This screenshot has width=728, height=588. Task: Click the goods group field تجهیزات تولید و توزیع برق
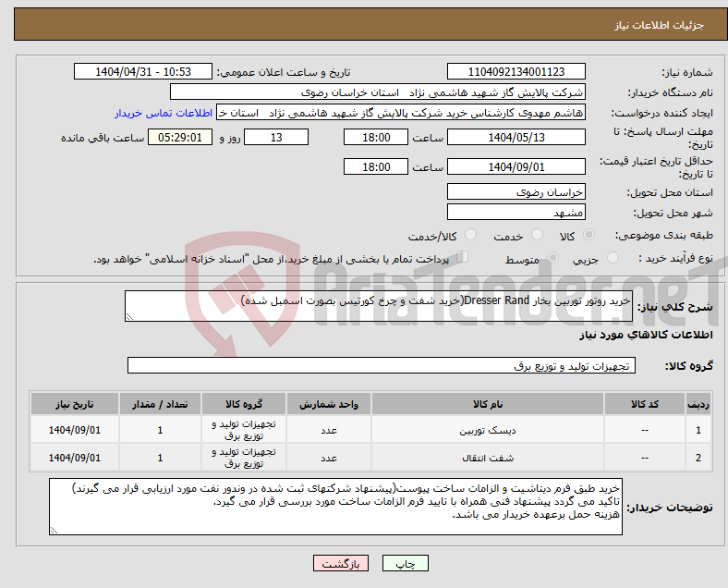click(x=382, y=365)
